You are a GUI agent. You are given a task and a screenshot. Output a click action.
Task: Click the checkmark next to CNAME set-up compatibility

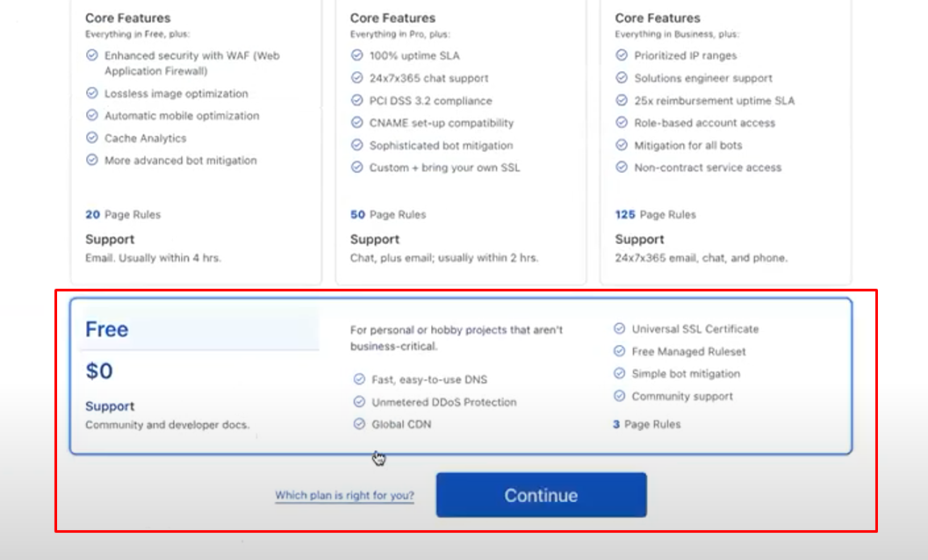click(x=356, y=123)
